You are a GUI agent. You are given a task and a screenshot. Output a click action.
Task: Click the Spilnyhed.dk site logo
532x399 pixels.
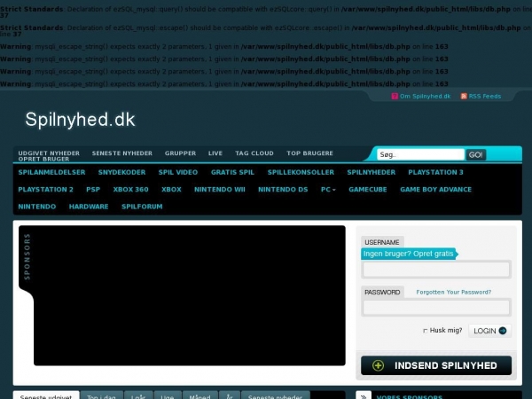point(80,120)
